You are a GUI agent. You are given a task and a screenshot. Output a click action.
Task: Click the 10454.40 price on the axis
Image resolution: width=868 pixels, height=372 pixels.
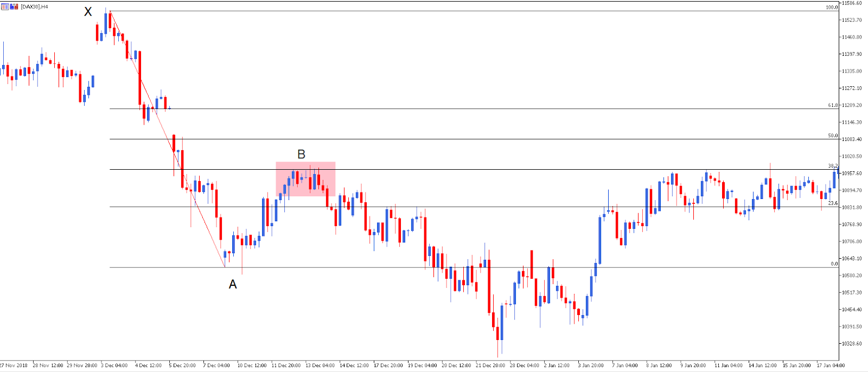pyautogui.click(x=852, y=310)
